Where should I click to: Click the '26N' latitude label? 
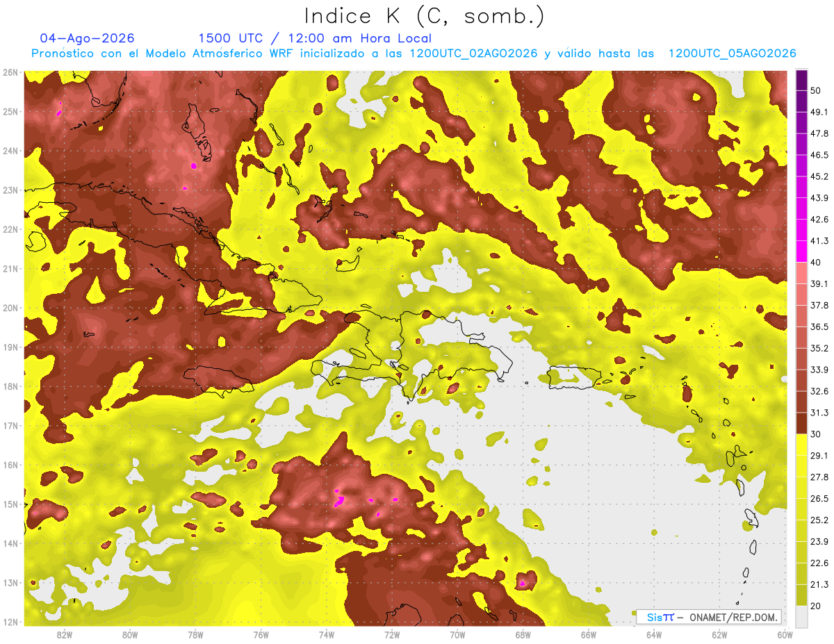[x=10, y=72]
